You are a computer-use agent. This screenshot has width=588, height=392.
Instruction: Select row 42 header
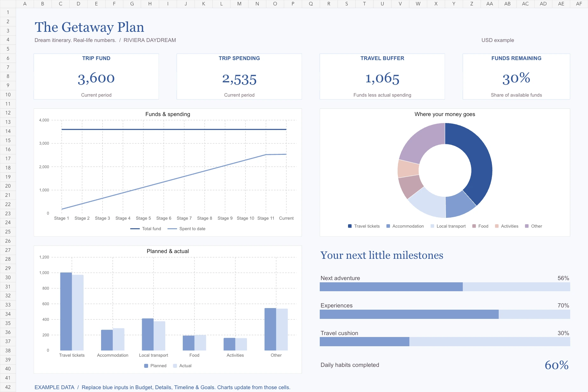tap(8, 387)
